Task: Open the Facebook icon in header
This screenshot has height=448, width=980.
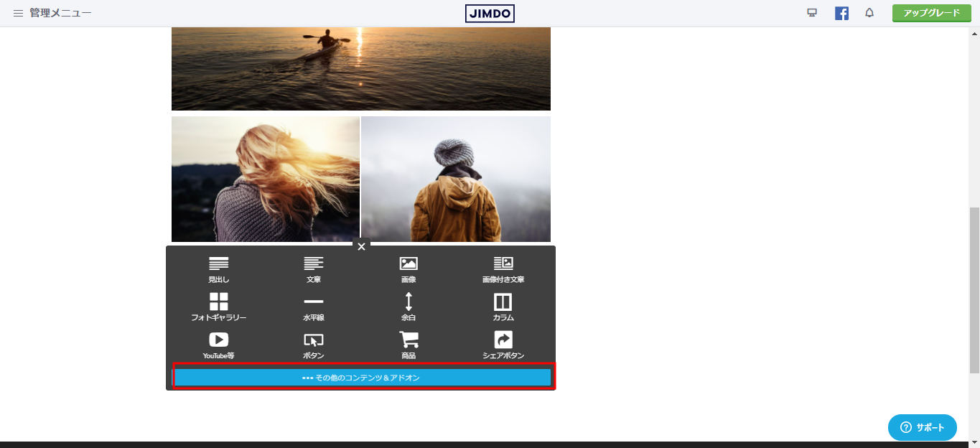Action: 841,13
